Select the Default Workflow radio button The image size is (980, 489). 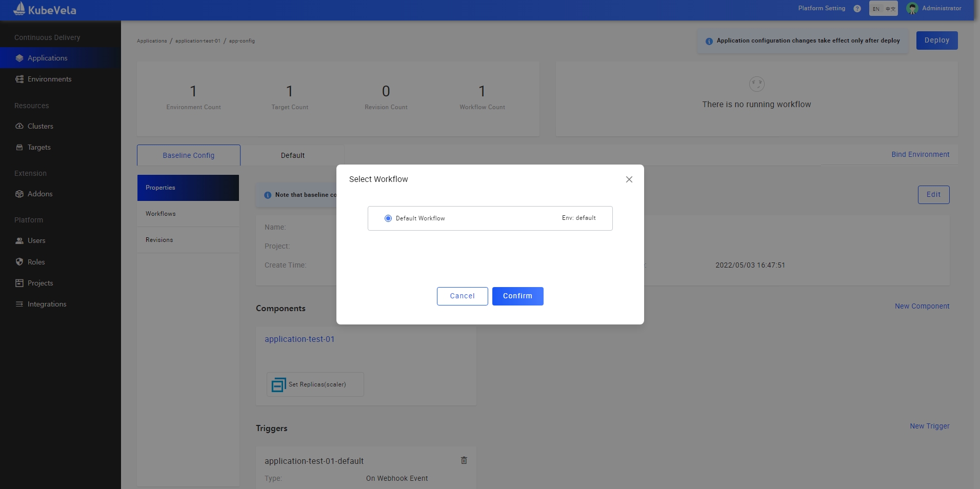[388, 218]
